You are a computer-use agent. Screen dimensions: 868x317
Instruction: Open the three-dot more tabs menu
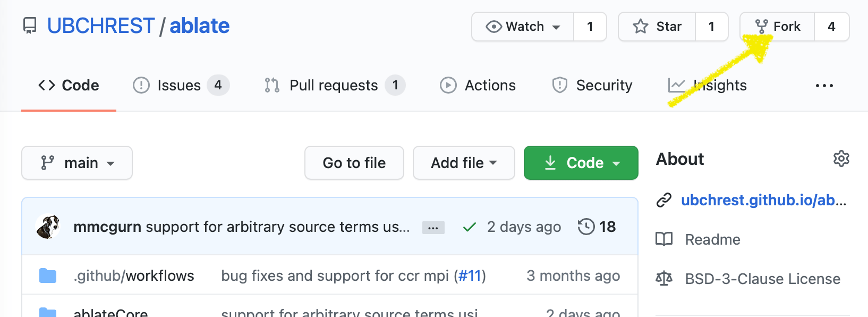[x=824, y=85]
